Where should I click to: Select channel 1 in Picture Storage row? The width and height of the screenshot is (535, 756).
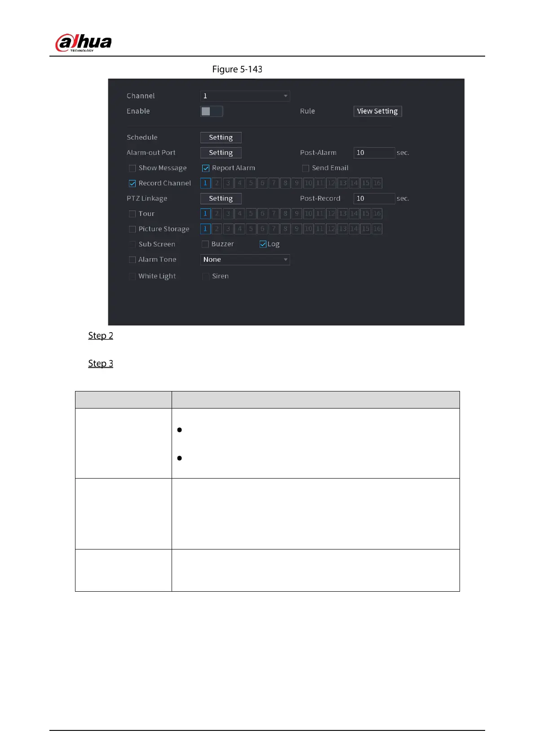(205, 229)
